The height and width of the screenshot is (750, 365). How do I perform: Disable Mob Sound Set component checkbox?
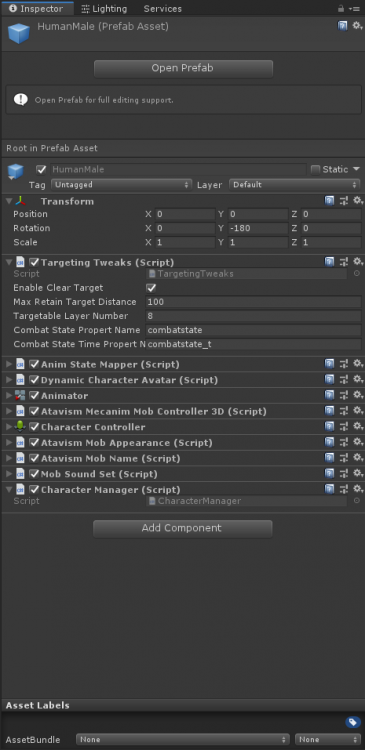(34, 474)
